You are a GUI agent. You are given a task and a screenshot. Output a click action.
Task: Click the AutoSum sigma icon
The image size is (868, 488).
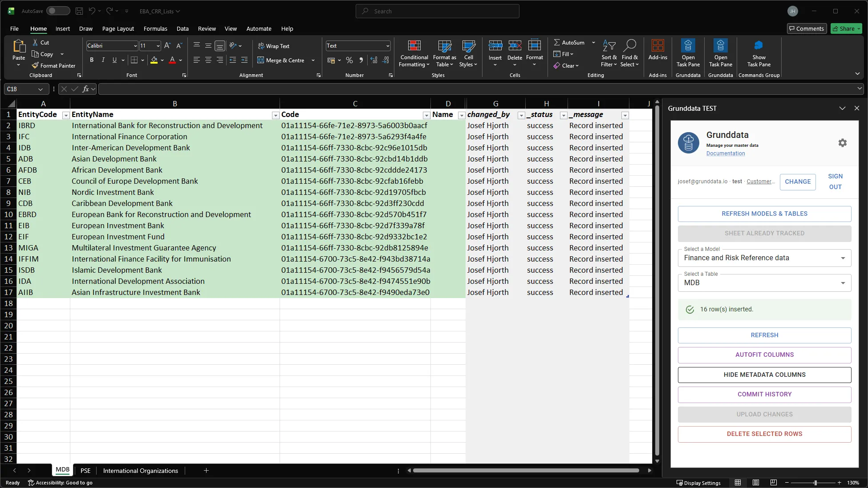point(556,42)
